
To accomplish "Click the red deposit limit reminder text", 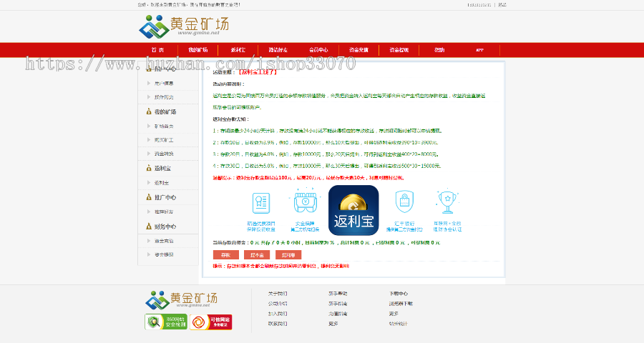I will point(308,178).
